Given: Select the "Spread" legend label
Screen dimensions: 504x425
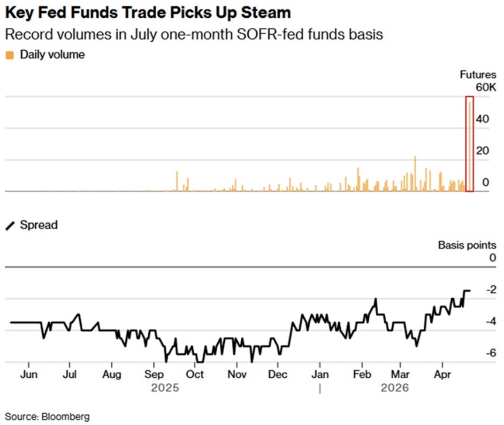Looking at the screenshot, I should pos(38,225).
